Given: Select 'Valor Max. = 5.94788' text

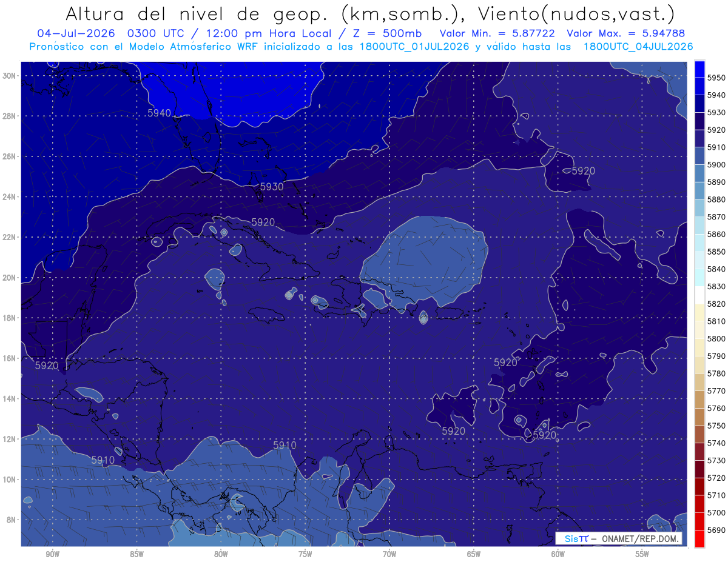Looking at the screenshot, I should [626, 34].
